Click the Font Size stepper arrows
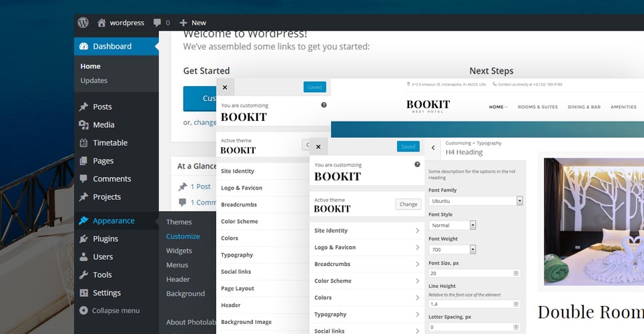The height and width of the screenshot is (334, 644). 517,273
